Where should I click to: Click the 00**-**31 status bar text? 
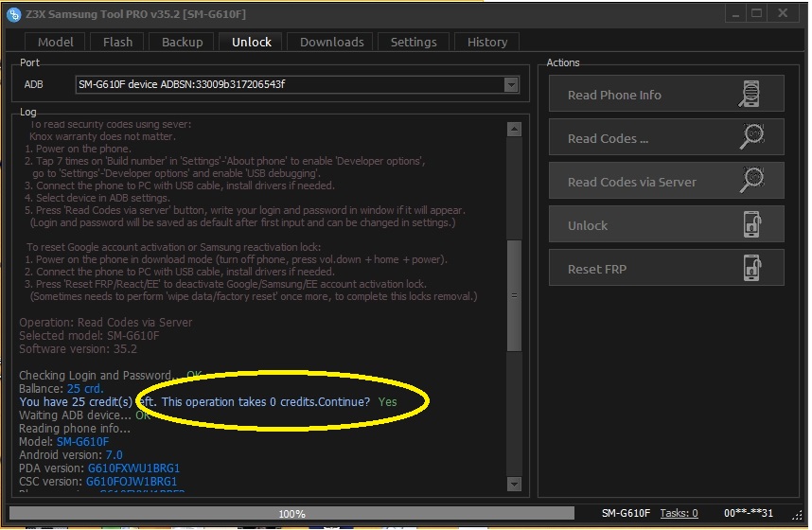point(749,513)
